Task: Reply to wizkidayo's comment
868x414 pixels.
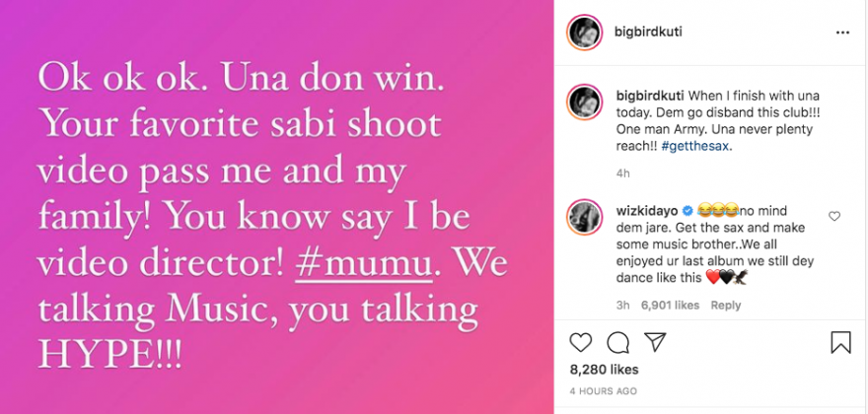Action: [x=726, y=306]
